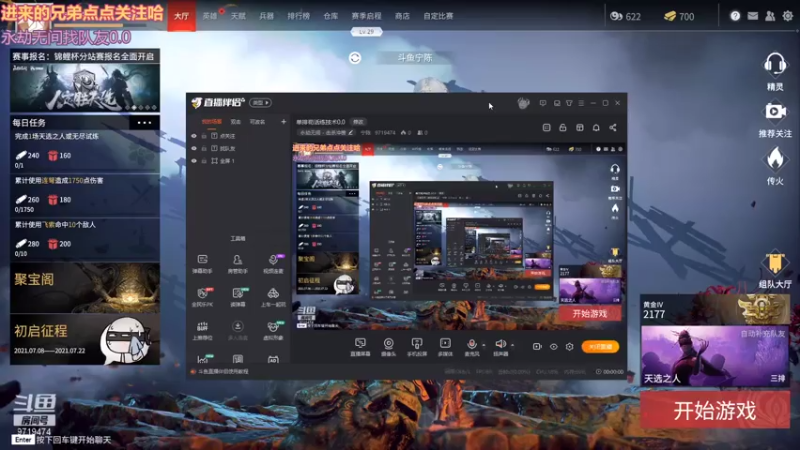Open game help question mark icon
800x450 pixels.
coord(735,16)
